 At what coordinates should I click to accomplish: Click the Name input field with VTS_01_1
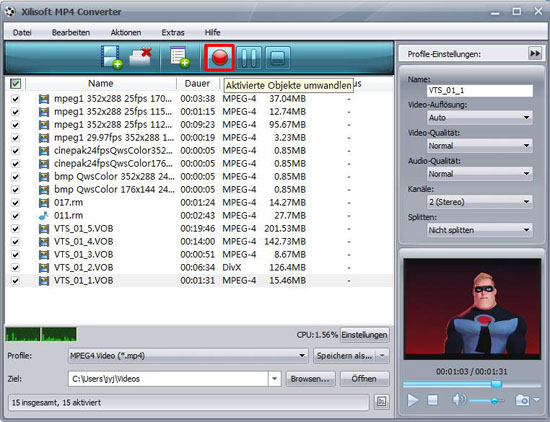480,91
